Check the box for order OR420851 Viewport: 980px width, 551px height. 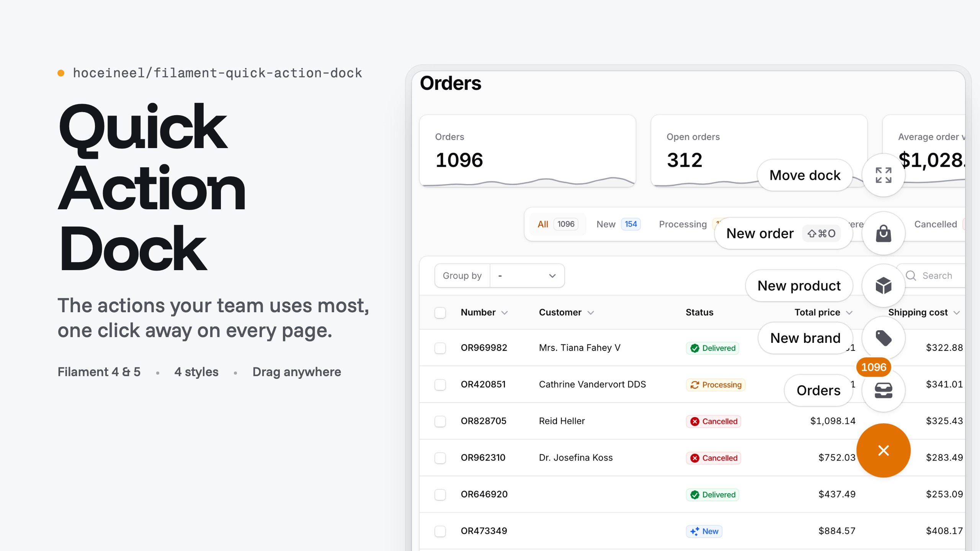[x=440, y=385]
